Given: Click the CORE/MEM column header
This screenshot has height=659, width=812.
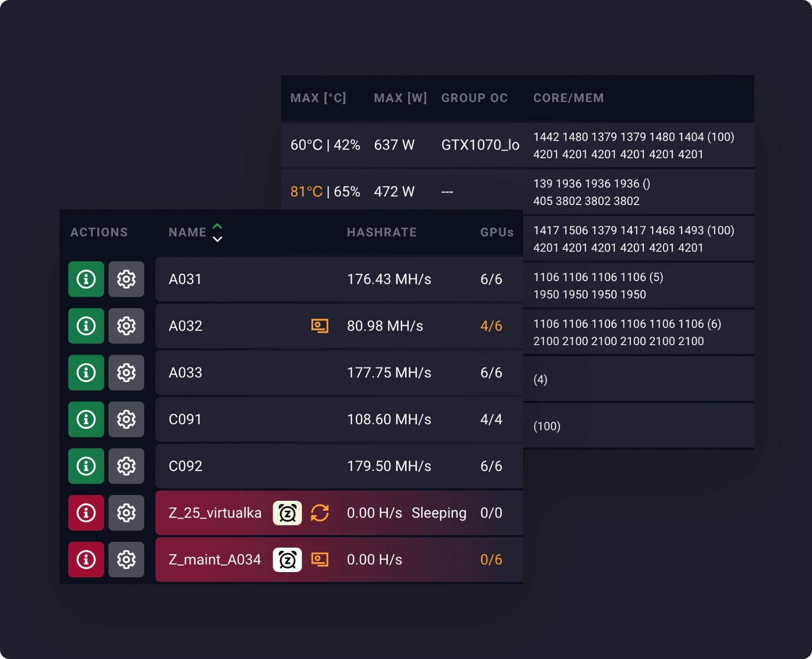Looking at the screenshot, I should pos(568,98).
